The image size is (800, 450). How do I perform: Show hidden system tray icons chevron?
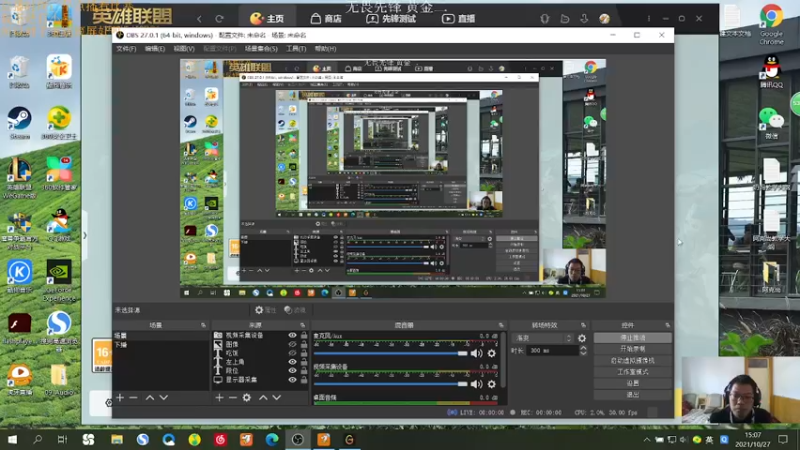click(x=646, y=439)
